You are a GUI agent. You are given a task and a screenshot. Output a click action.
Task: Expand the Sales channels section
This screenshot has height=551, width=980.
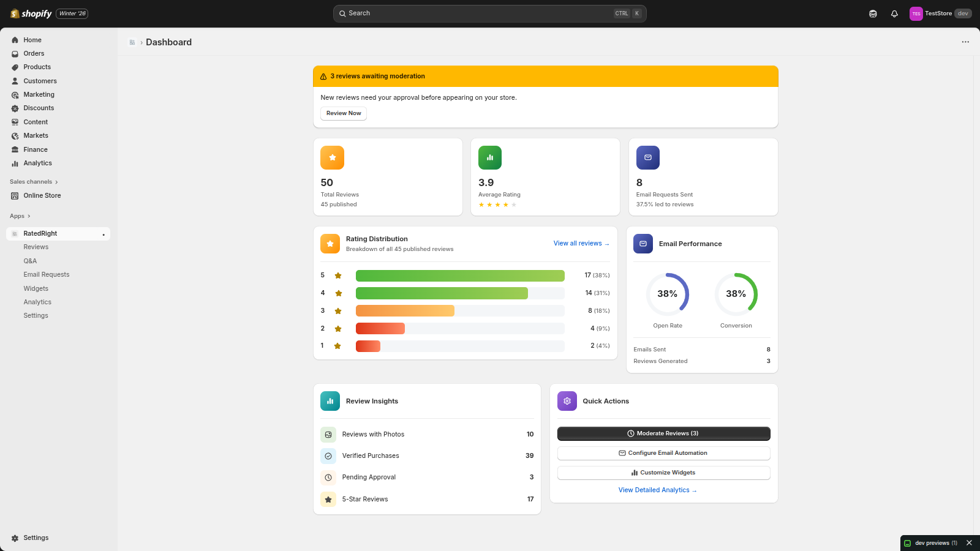(33, 181)
